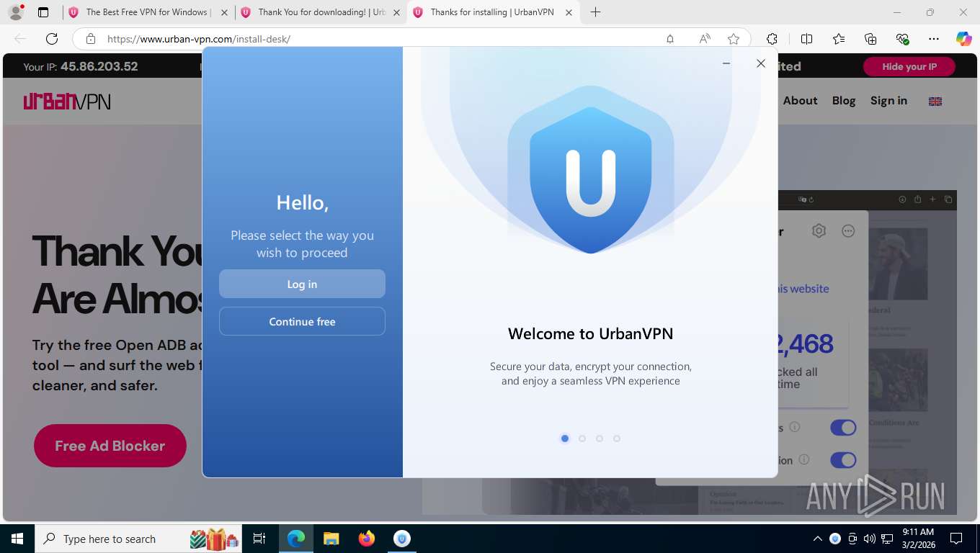This screenshot has width=980, height=553.
Task: Click the three-dots icon in ad blocker preview
Action: pyautogui.click(x=848, y=231)
